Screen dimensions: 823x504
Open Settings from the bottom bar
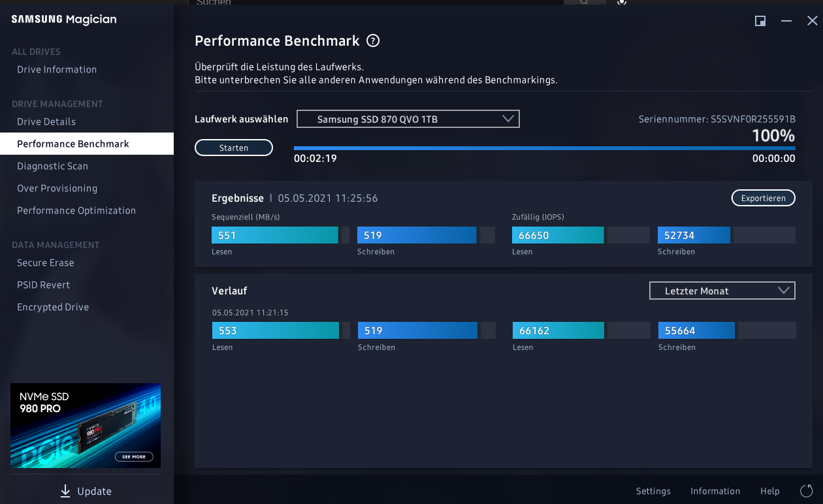coord(653,491)
